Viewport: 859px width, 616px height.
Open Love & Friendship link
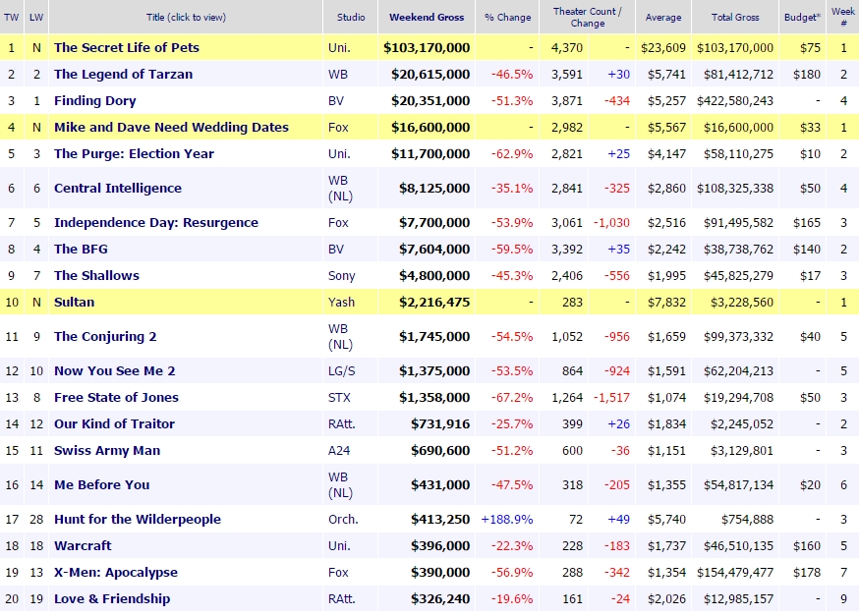[112, 599]
